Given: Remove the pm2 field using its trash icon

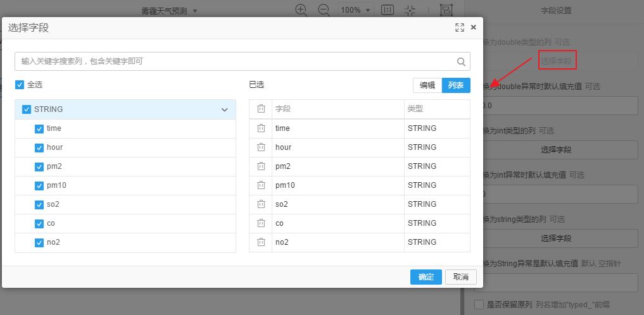Looking at the screenshot, I should pos(261,166).
